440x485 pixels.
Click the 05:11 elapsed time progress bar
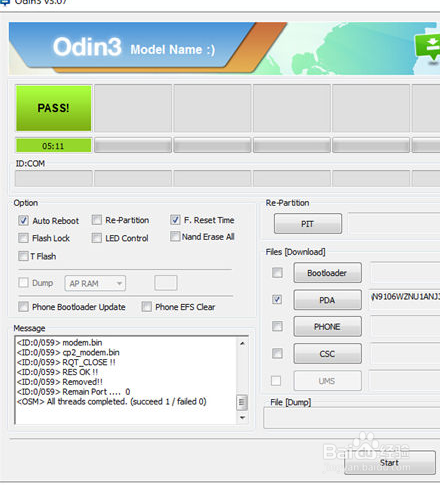pyautogui.click(x=53, y=146)
